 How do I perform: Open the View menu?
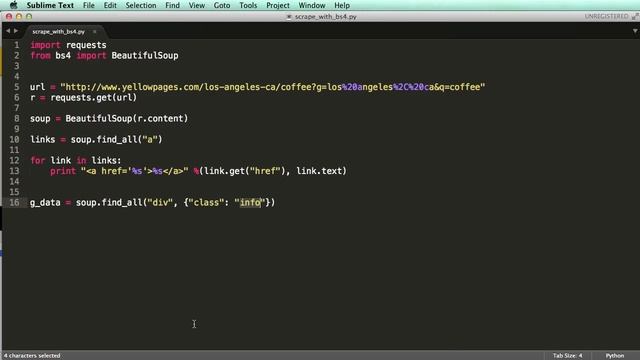coord(197,5)
